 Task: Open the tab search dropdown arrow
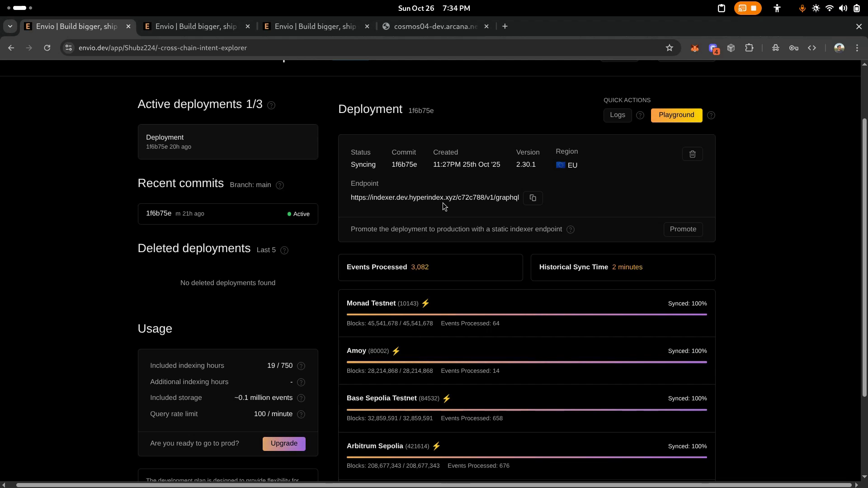(x=10, y=26)
